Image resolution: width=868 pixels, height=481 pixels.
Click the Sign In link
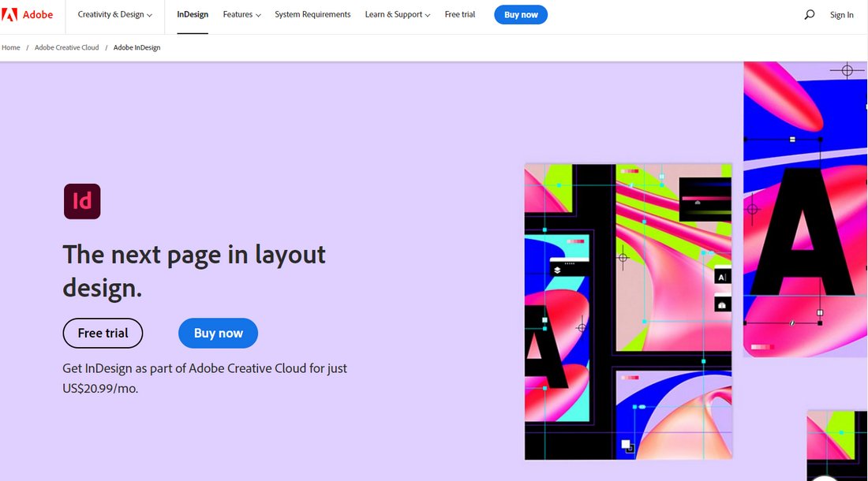[x=841, y=15]
